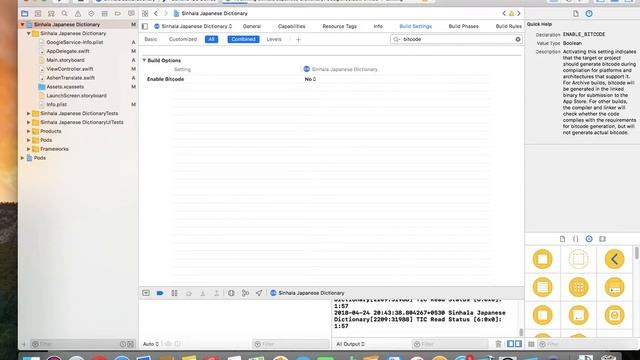Image resolution: width=640 pixels, height=360 pixels.
Task: Expand the Sinhala Japanese DictionaryTests folder
Action: pos(29,113)
